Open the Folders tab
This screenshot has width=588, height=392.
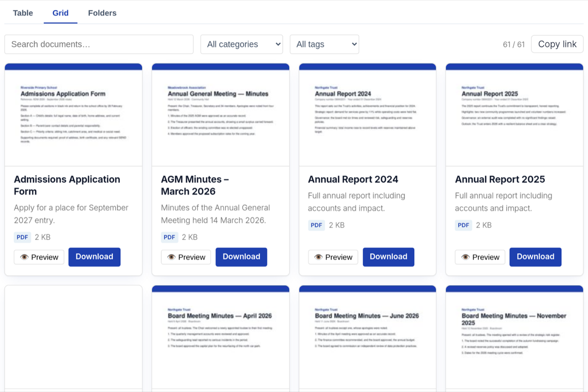[x=102, y=13]
